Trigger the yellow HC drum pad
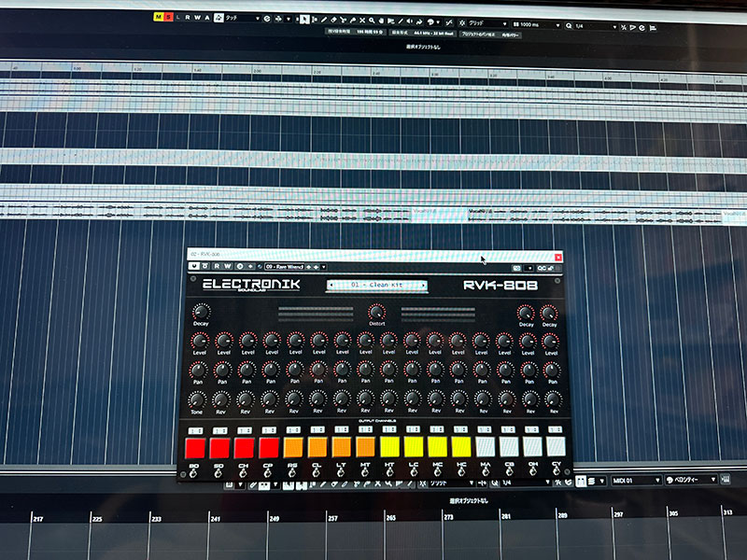This screenshot has width=747, height=560. click(461, 447)
